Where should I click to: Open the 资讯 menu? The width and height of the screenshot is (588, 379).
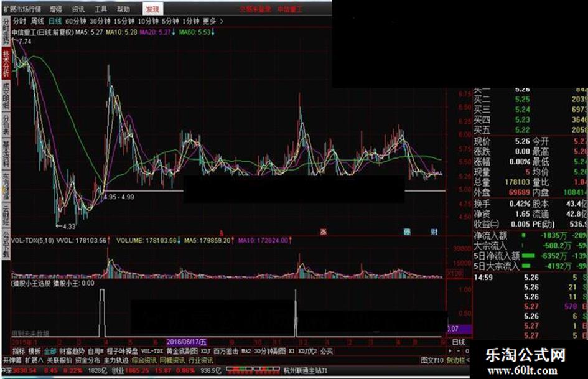[78, 9]
